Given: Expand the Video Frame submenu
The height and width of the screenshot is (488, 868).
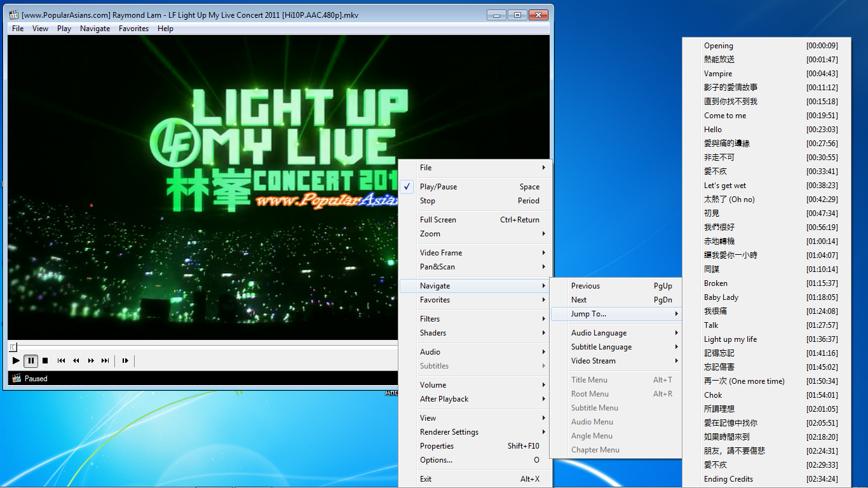Looking at the screenshot, I should click(x=475, y=253).
